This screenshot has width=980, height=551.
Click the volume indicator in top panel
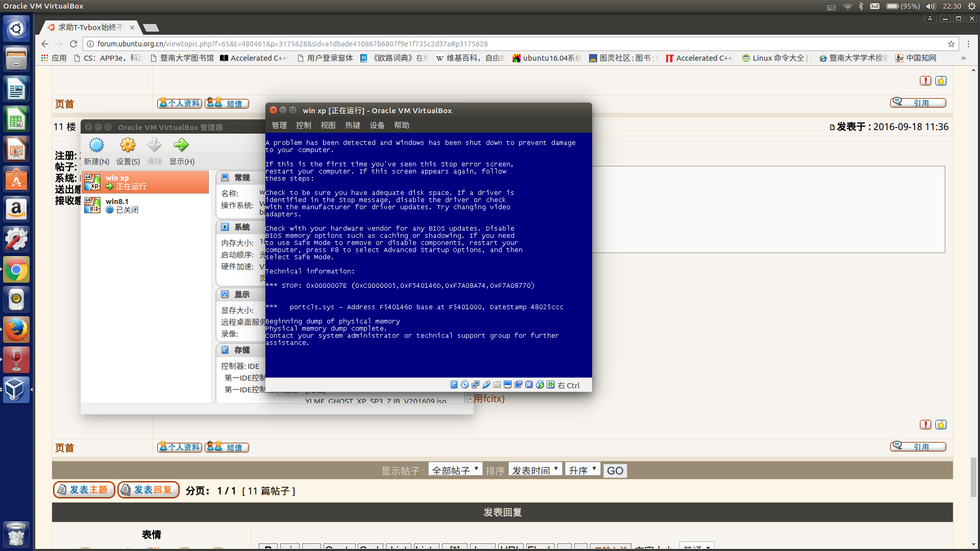click(x=931, y=6)
